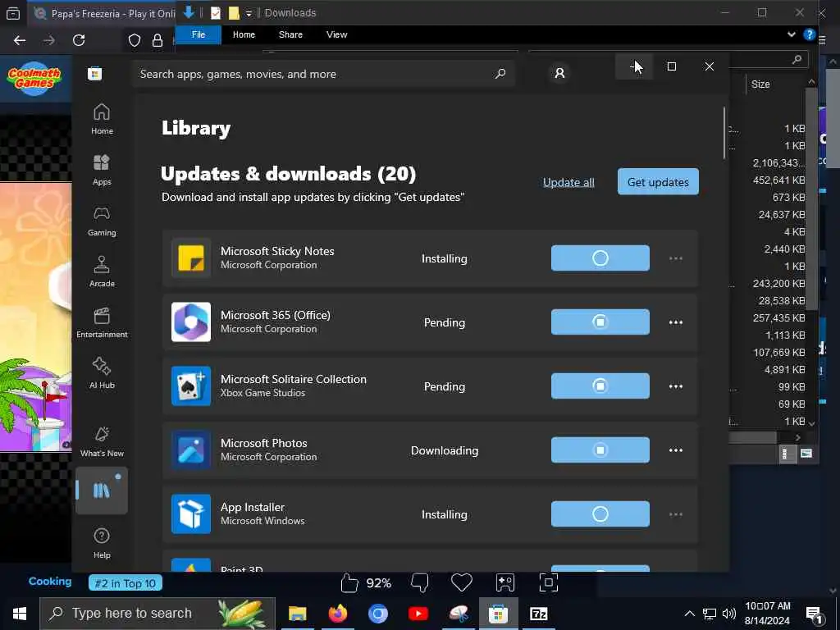Focus the Store search box
Screen dimensions: 840x630
coord(323,74)
